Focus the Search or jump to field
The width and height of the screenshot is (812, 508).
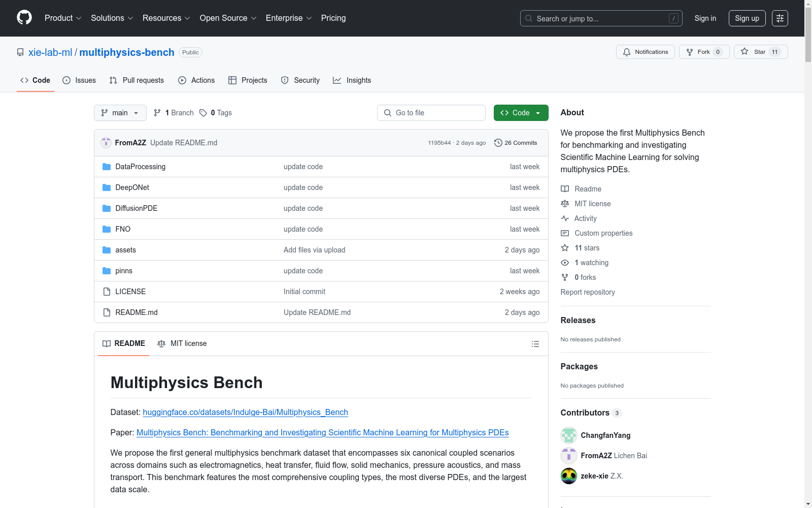click(601, 18)
